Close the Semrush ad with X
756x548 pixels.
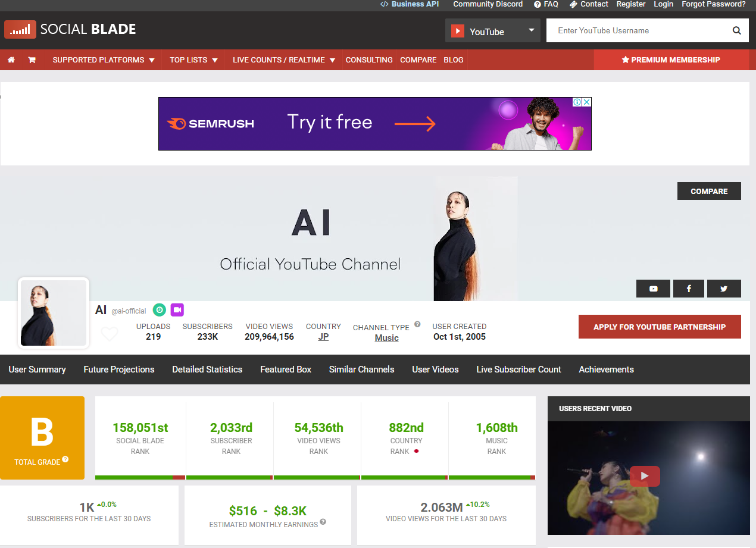coord(586,102)
